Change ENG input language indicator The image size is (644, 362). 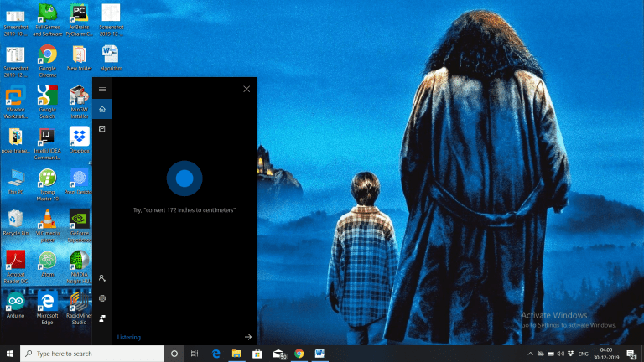pyautogui.click(x=584, y=354)
